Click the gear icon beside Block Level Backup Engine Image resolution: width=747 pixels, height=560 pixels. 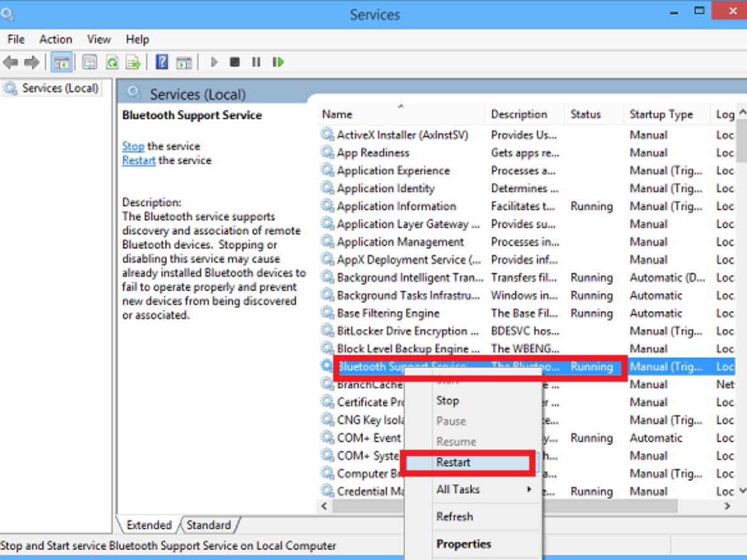(x=327, y=348)
